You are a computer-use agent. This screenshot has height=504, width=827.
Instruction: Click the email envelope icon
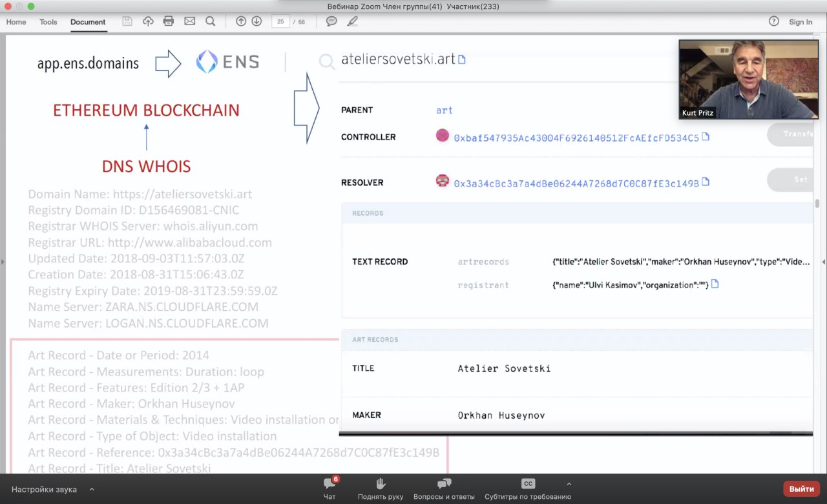[189, 21]
